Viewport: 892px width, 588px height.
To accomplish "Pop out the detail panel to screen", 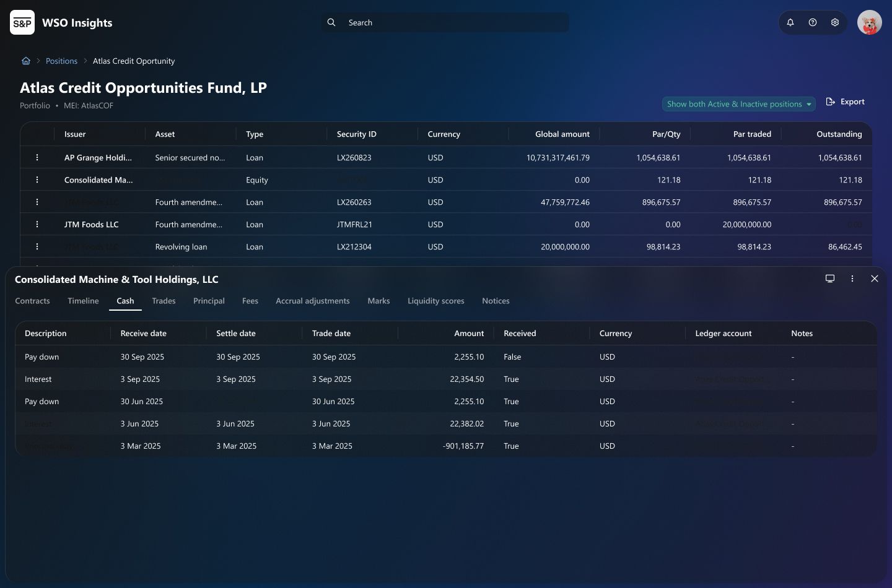I will 830,279.
